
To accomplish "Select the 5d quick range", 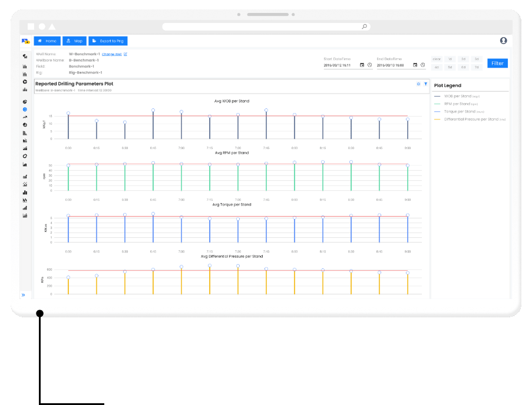I will (x=450, y=67).
